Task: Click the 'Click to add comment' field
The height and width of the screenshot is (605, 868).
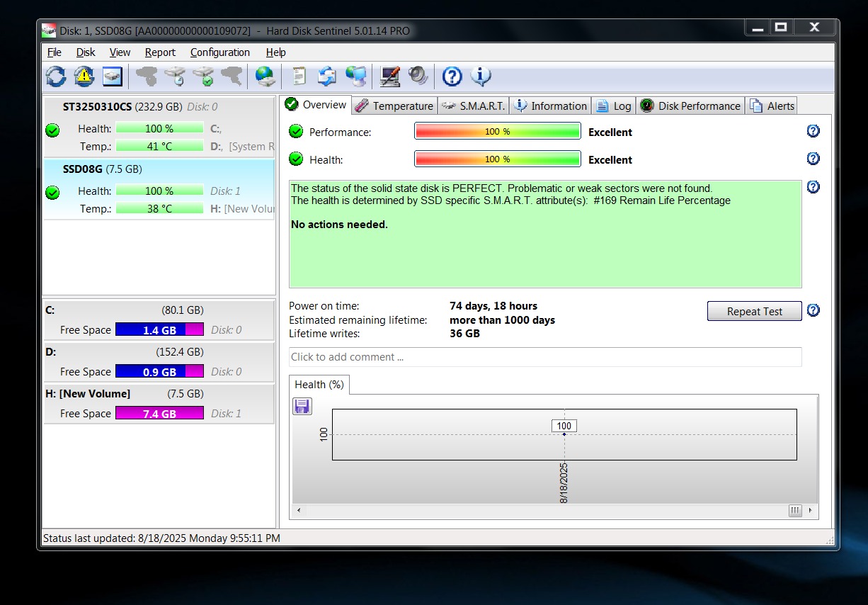Action: point(545,357)
